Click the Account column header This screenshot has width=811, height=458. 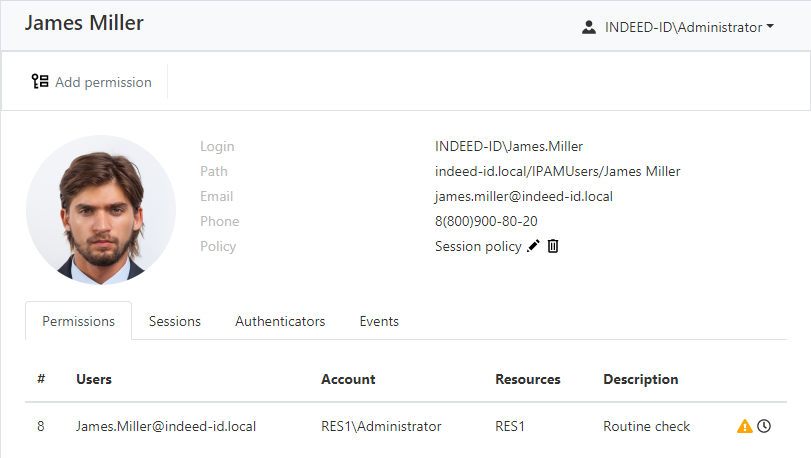pos(348,379)
